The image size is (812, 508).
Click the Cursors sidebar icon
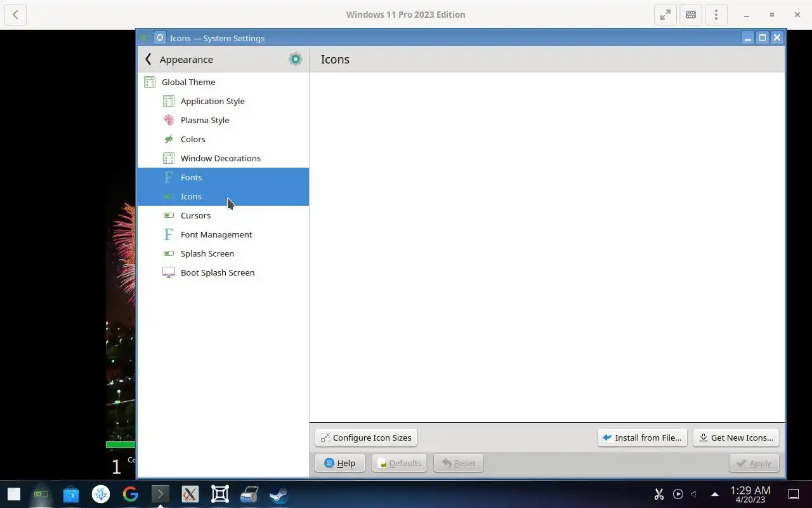(168, 215)
